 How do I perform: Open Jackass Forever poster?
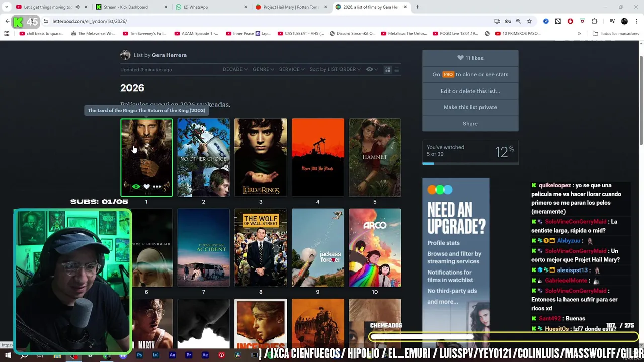317,248
